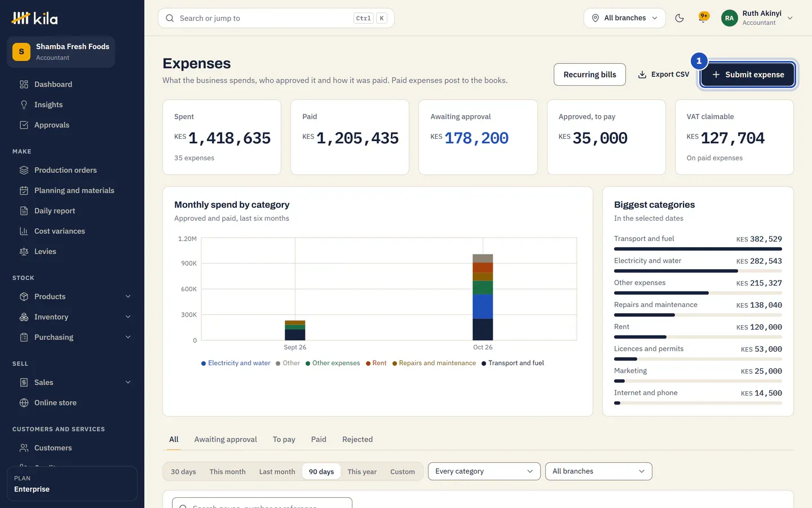This screenshot has width=812, height=508.
Task: Toggle dark mode with the moon icon
Action: [x=679, y=18]
